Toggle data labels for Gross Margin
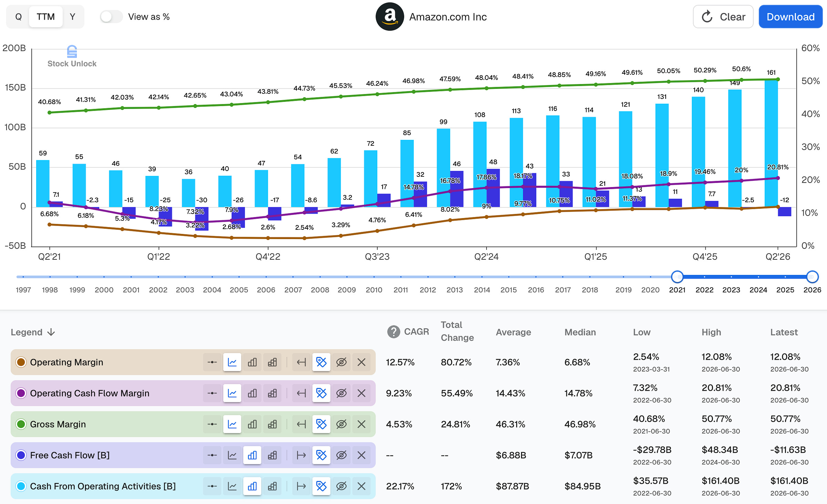The width and height of the screenshot is (827, 504). pos(321,424)
